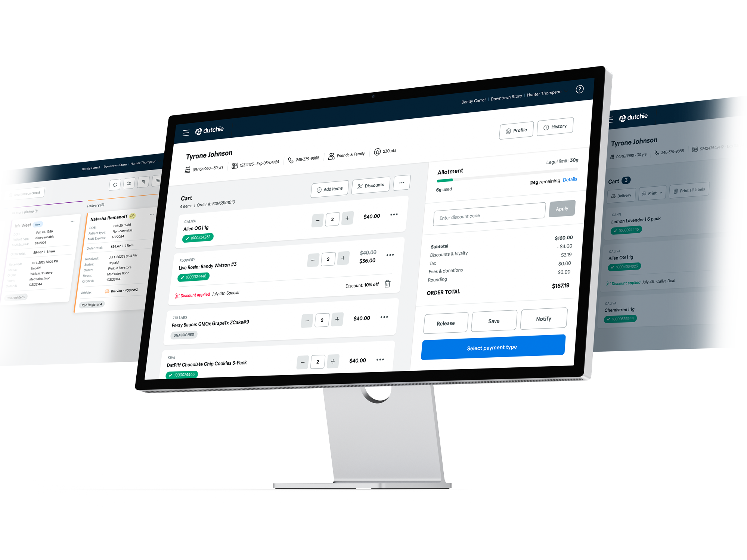Open the Notify action menu
The width and height of the screenshot is (747, 560).
pyautogui.click(x=542, y=320)
